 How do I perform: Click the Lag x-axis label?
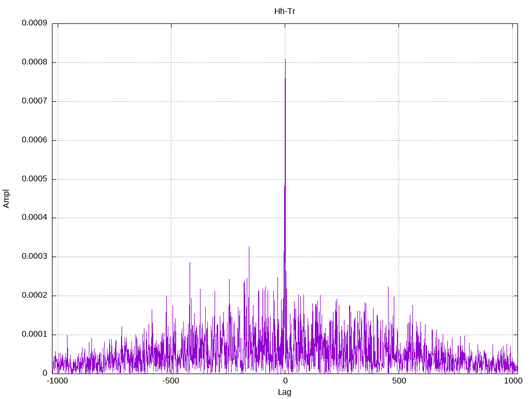tap(285, 392)
